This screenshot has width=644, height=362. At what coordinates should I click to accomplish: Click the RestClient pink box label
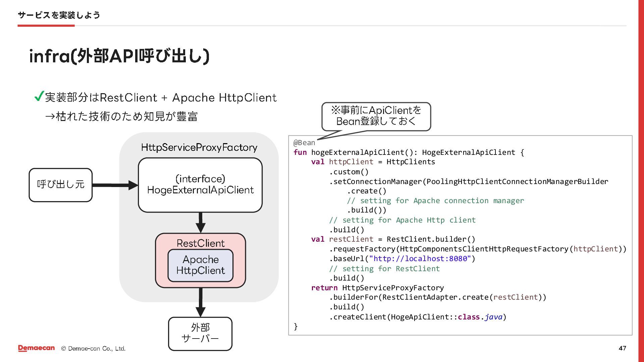(x=200, y=243)
